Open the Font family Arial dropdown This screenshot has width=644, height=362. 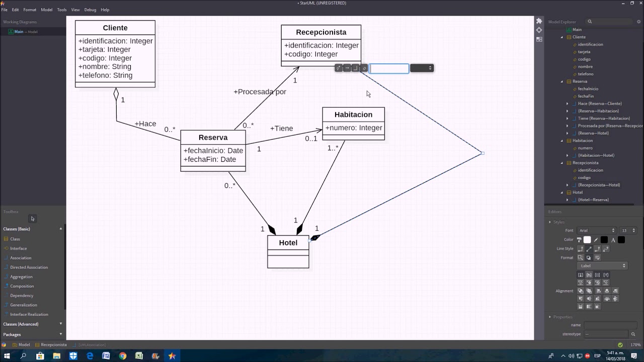click(x=597, y=230)
